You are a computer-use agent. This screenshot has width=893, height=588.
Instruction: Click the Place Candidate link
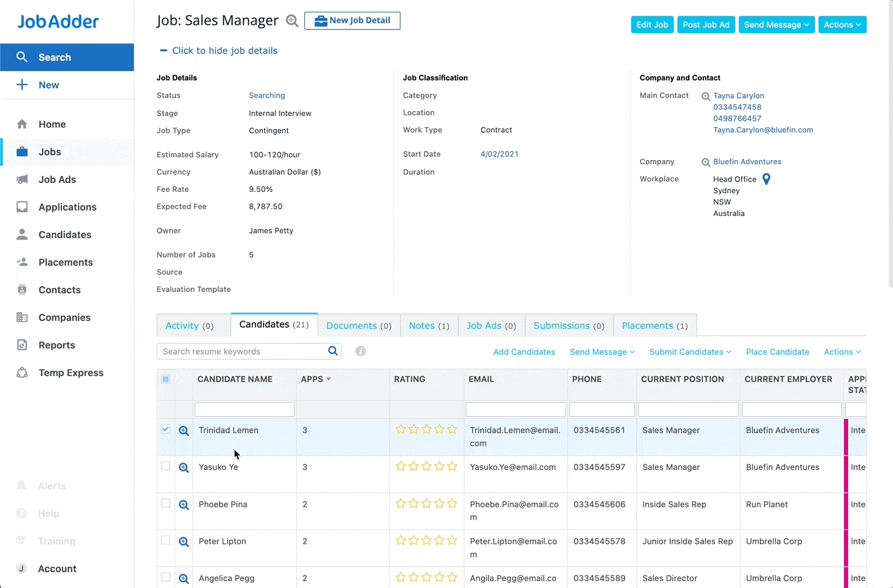pos(778,352)
